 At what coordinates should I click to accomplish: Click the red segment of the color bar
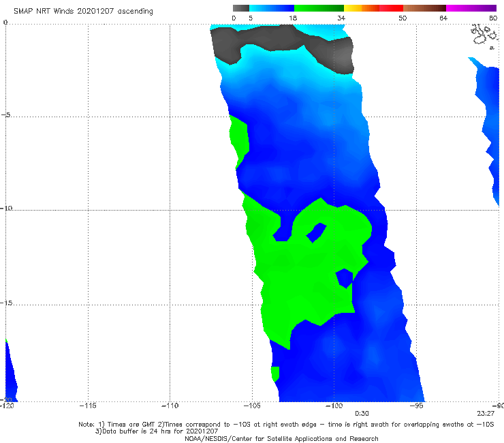391,8
